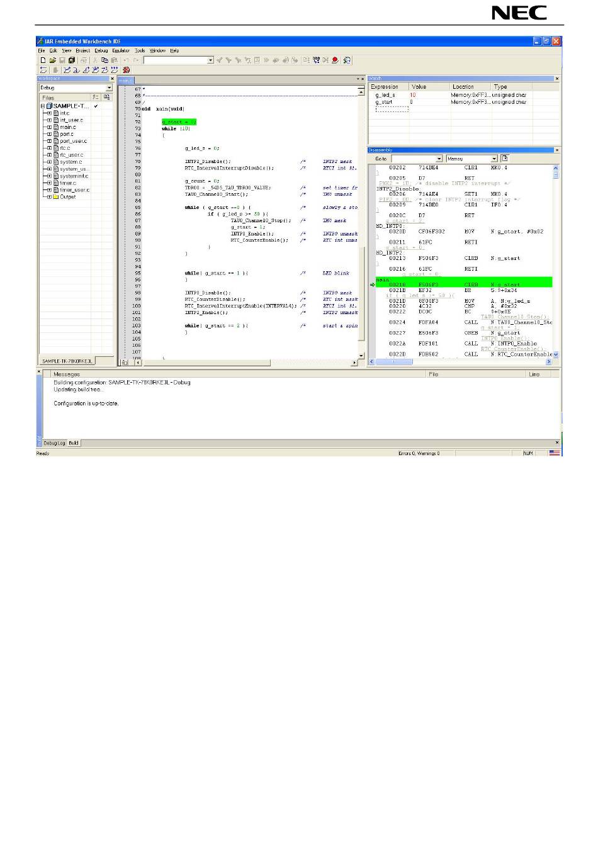Open the Debug configuration dropdown in Workspace
598x868 pixels.
(109, 88)
